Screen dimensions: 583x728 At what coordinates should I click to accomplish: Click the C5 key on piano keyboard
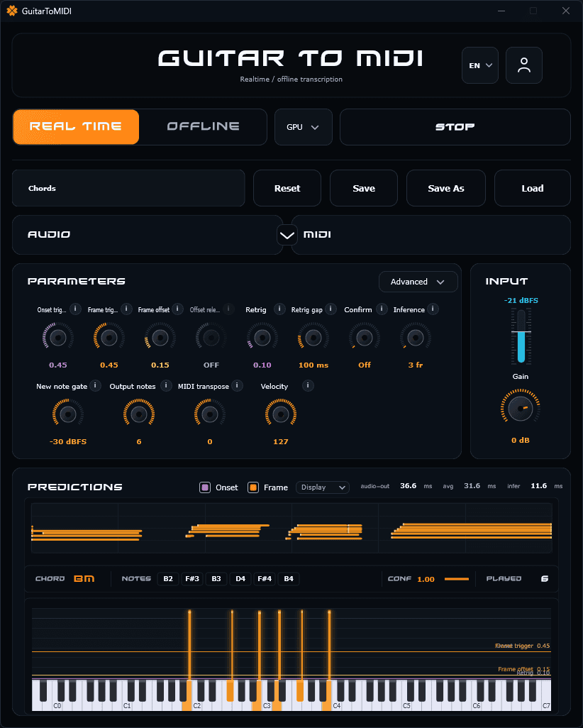click(x=407, y=705)
